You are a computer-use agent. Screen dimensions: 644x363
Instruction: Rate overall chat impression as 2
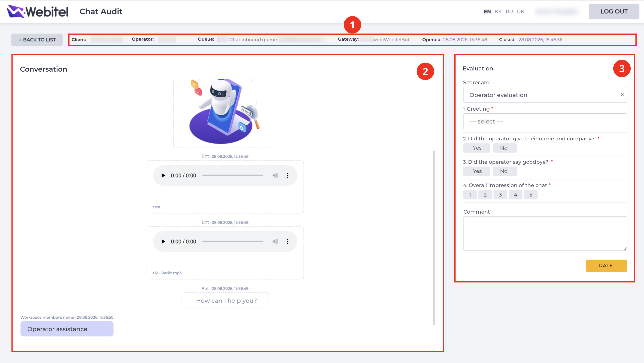(485, 195)
